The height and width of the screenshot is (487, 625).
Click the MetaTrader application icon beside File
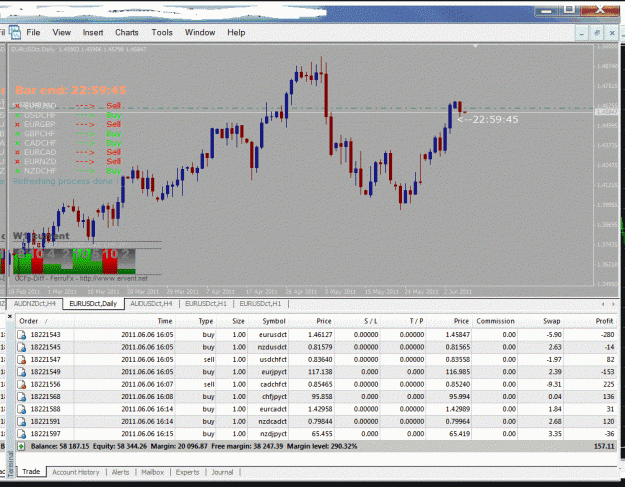(15, 32)
